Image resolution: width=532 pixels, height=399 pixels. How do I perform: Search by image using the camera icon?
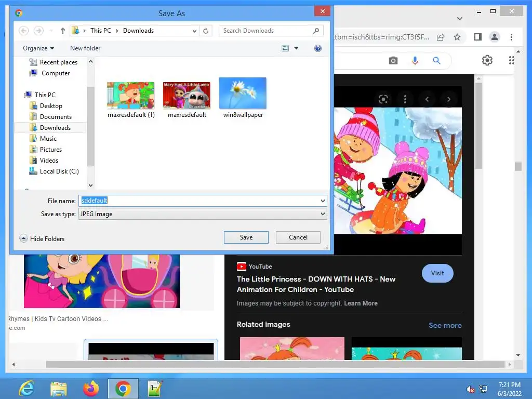pyautogui.click(x=393, y=61)
